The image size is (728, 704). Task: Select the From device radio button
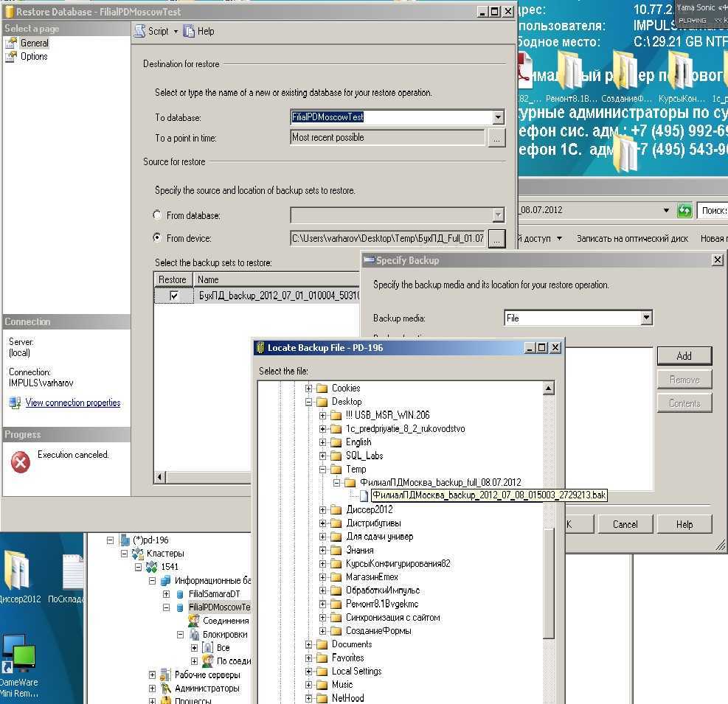click(x=157, y=238)
